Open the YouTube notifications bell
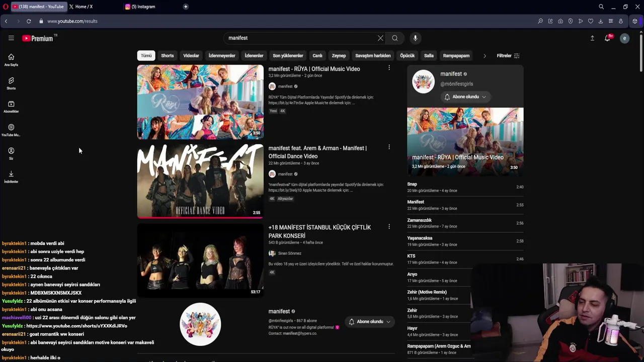This screenshot has width=644, height=362. [608, 38]
